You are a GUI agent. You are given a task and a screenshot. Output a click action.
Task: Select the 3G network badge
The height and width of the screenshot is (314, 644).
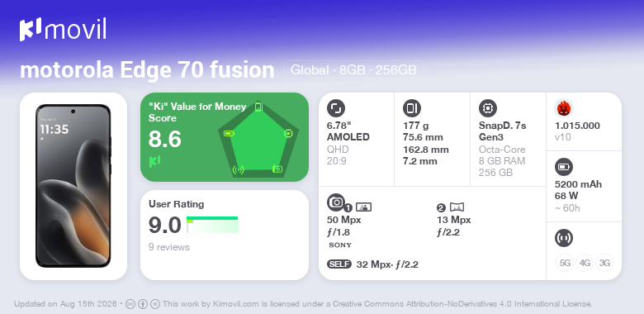[x=604, y=263]
